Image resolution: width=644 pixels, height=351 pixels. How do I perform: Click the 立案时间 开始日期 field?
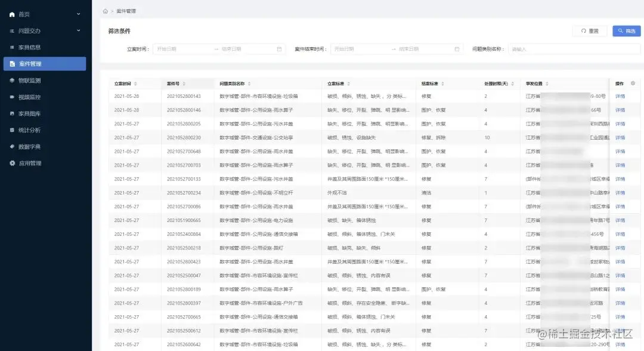(x=183, y=49)
